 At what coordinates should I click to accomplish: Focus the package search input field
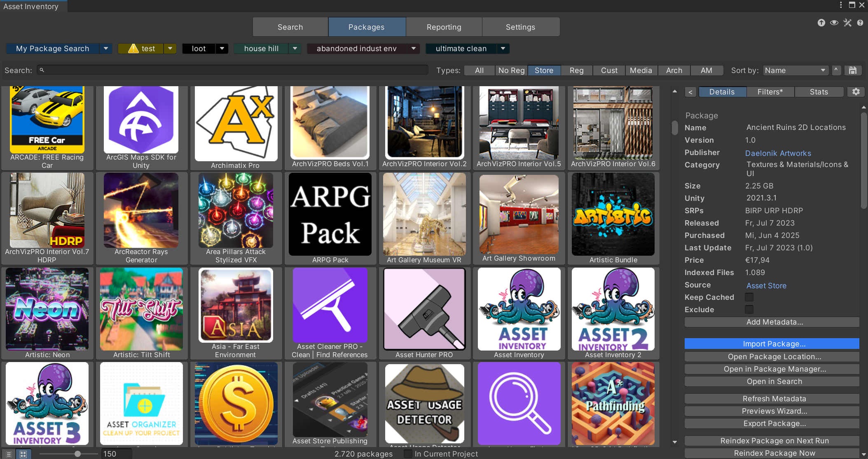tap(233, 70)
